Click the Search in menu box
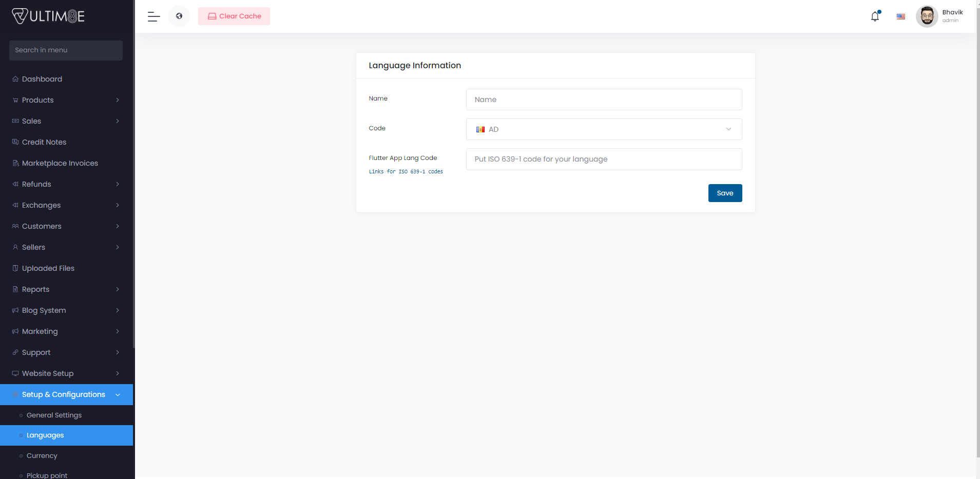The width and height of the screenshot is (980, 479). (66, 50)
